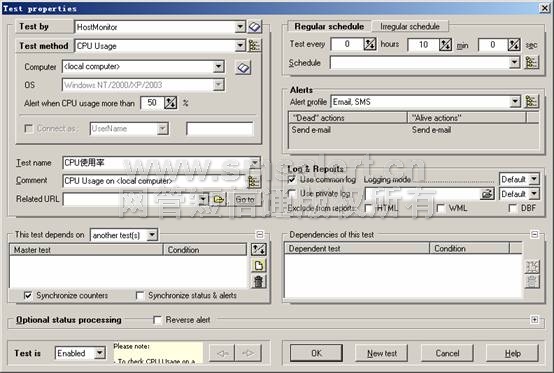Click spinner icon for CPU usage percent

171,103
